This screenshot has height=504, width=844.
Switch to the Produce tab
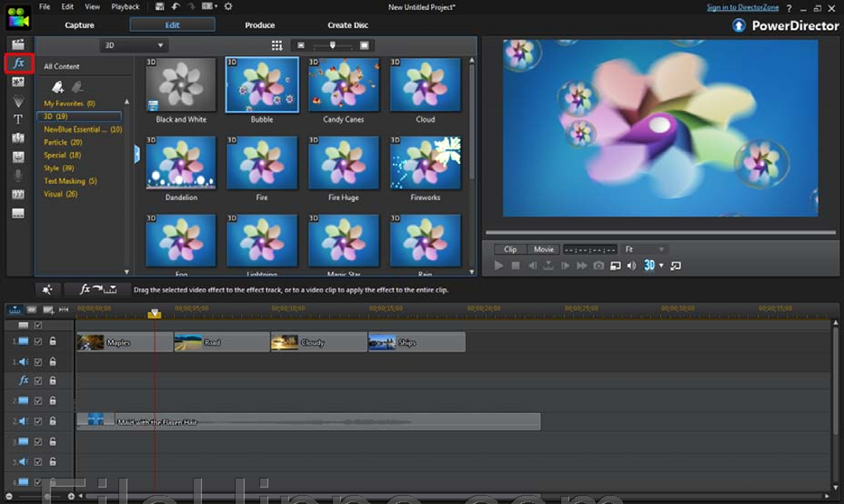(x=260, y=25)
